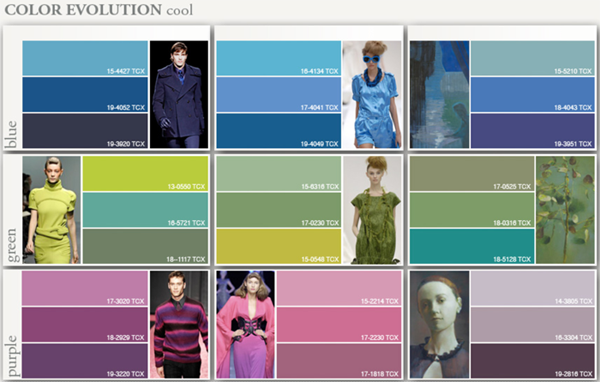The height and width of the screenshot is (382, 600).
Task: Choose the 15-5210 TCX grey-teal swatch
Action: [533, 58]
